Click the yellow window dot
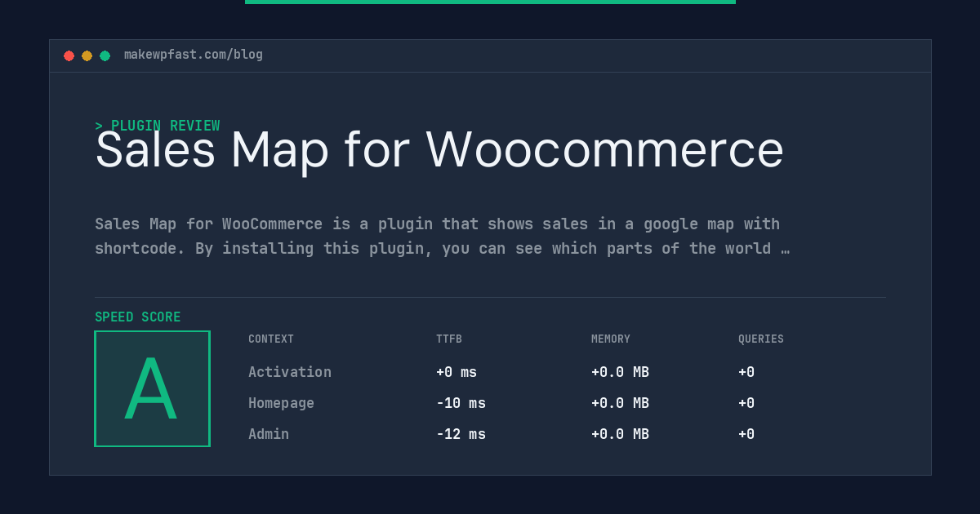The image size is (980, 514). 87,55
